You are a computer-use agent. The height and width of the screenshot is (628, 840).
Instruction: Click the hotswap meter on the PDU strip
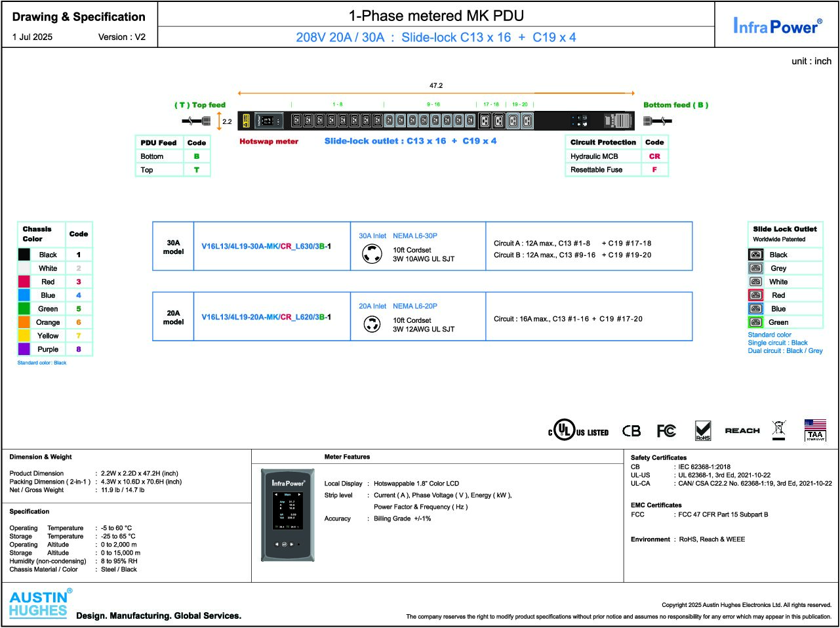[268, 121]
